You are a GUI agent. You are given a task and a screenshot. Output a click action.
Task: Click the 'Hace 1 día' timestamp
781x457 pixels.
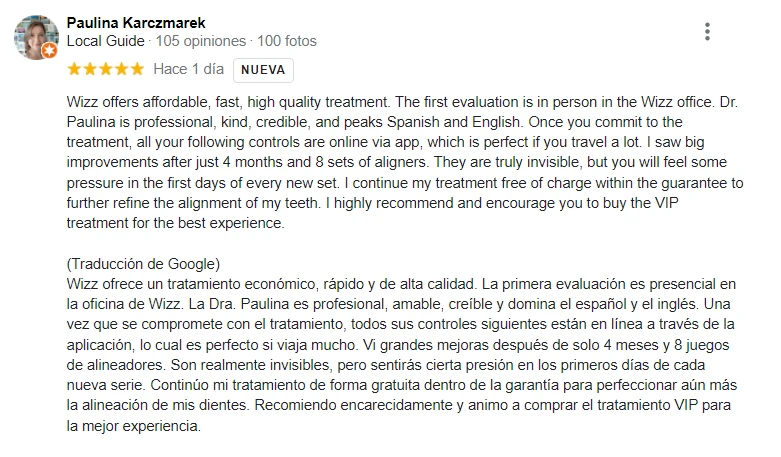pos(188,70)
